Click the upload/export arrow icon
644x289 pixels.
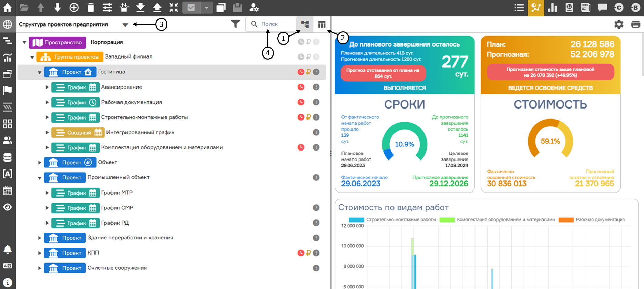tap(157, 8)
